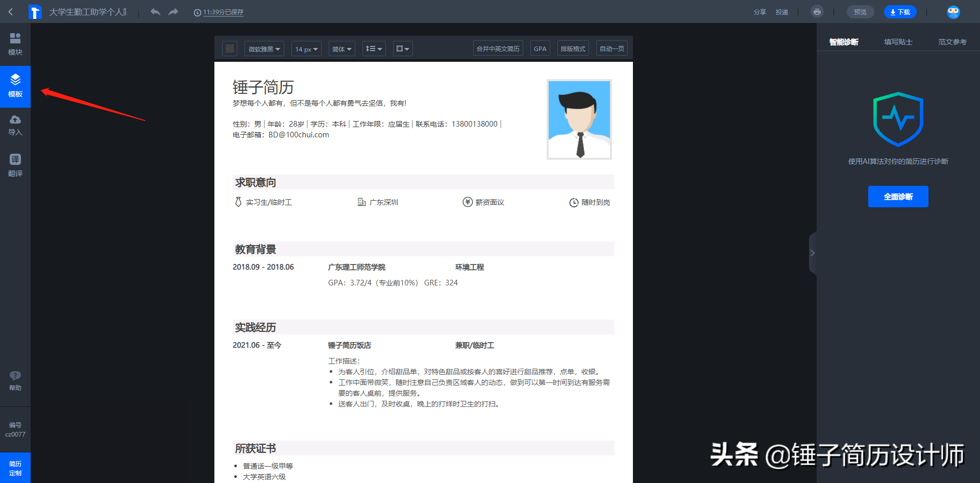
Task: Expand the line spacing dropdown
Action: pos(374,49)
